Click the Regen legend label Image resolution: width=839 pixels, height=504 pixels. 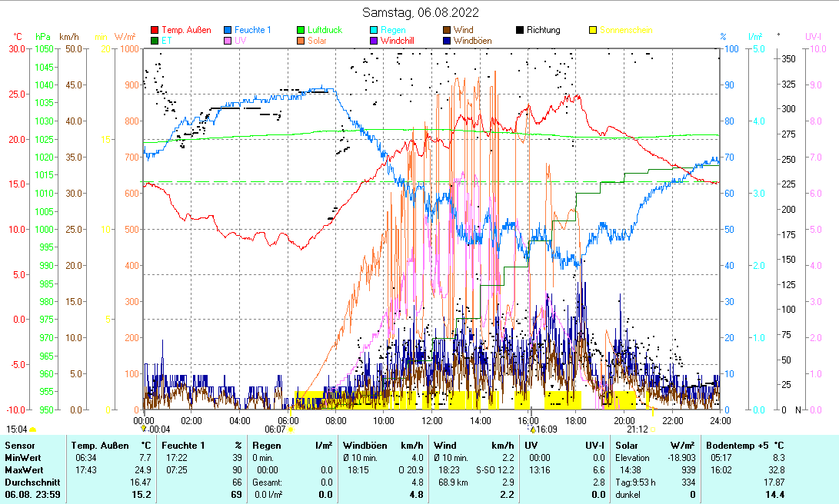click(x=393, y=30)
